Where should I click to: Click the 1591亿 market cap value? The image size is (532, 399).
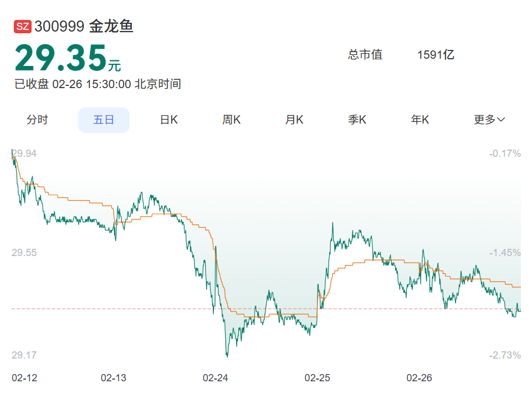[436, 55]
